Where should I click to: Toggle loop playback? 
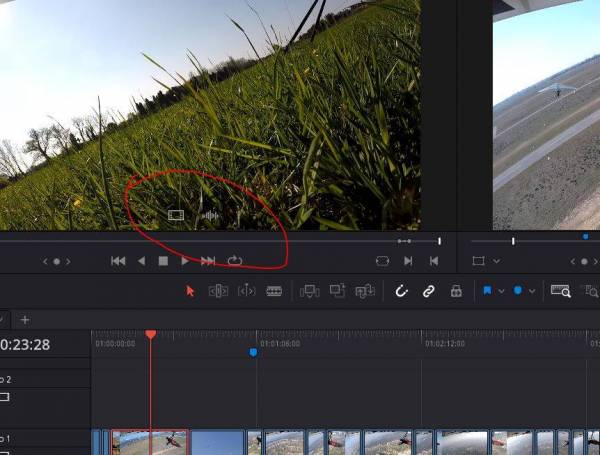[235, 261]
